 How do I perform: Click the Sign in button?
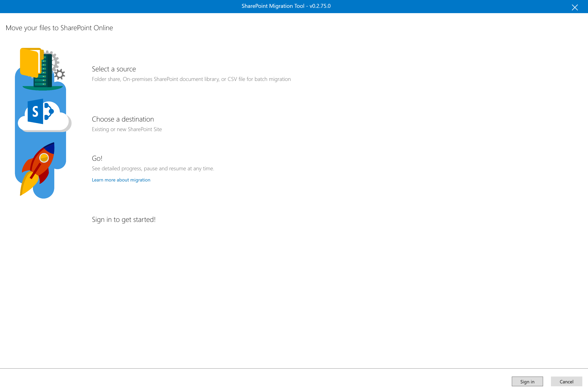point(527,381)
